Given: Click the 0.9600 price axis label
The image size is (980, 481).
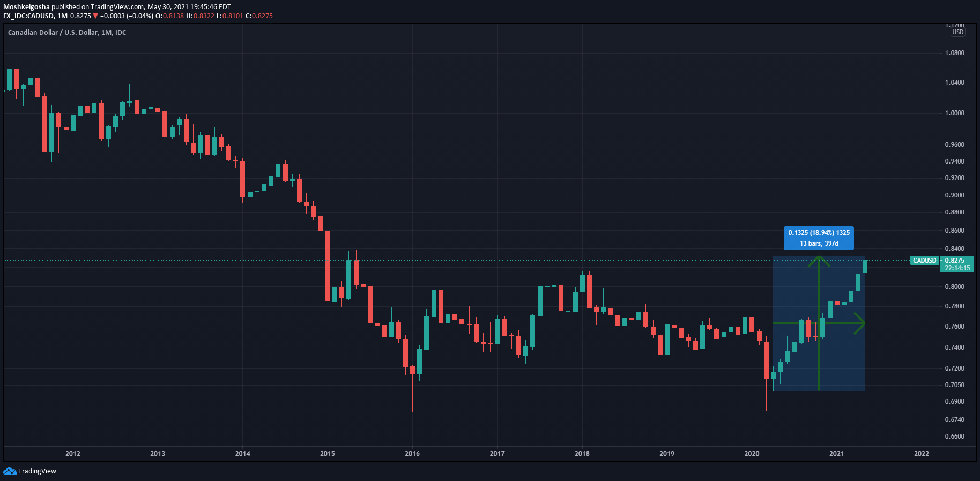Looking at the screenshot, I should [x=954, y=145].
